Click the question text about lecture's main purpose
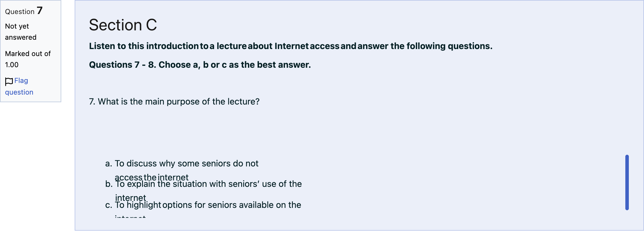 174,102
